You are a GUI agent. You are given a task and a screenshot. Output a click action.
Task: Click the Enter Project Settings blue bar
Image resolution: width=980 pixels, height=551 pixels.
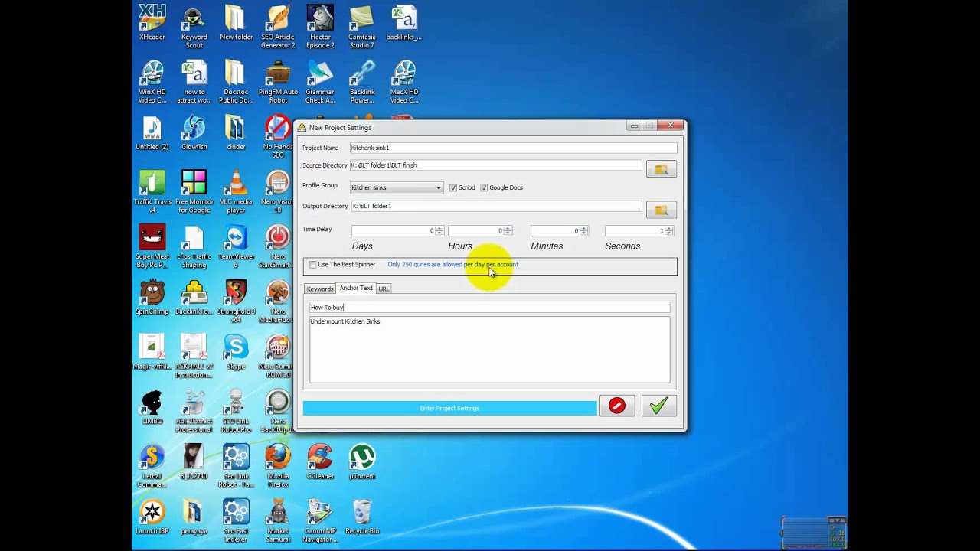(449, 408)
